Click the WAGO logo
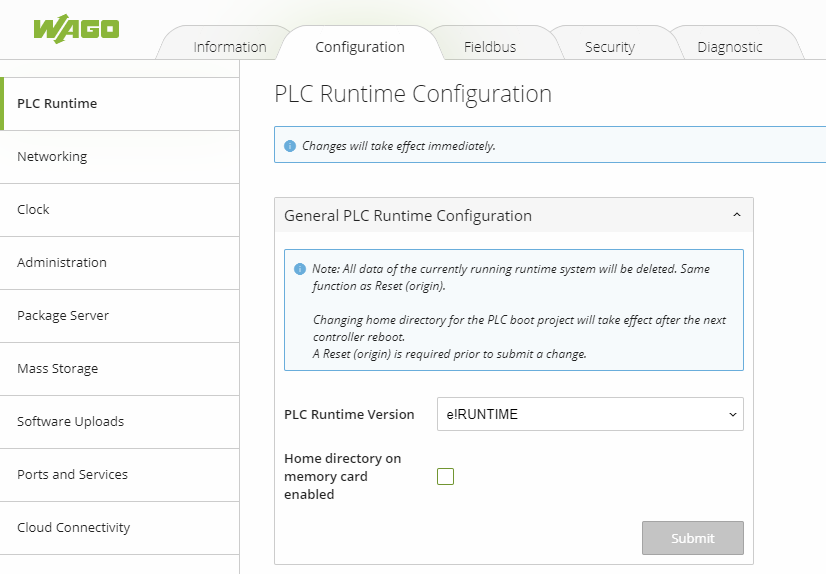This screenshot has height=574, width=826. (76, 28)
